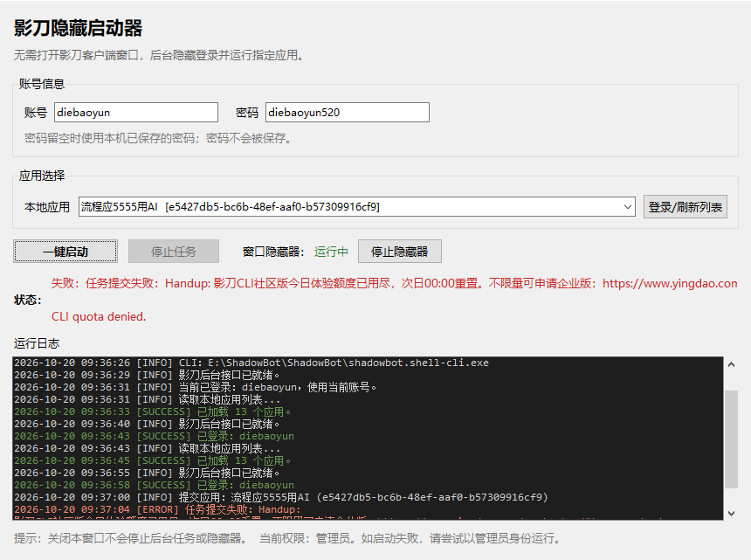Screen dimensions: 751x560
Task: Click the hint 密码留空时使用本机已保存的密码
Action: pos(158,138)
